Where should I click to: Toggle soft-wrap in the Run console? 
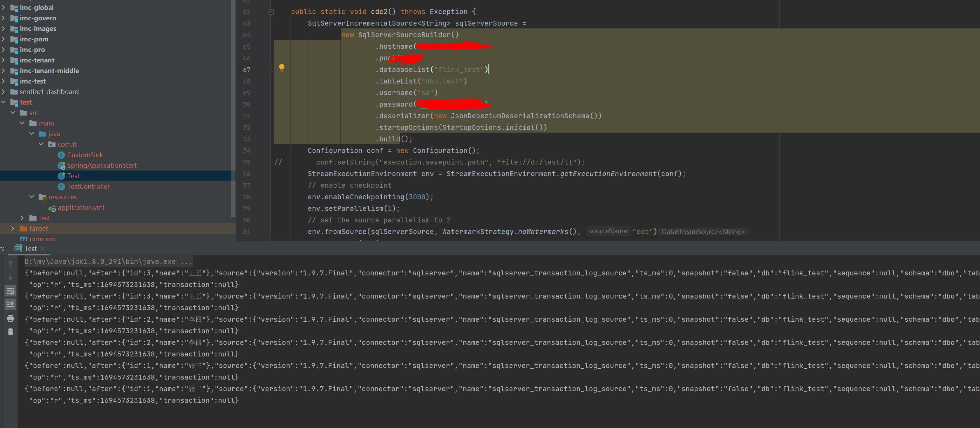tap(10, 291)
